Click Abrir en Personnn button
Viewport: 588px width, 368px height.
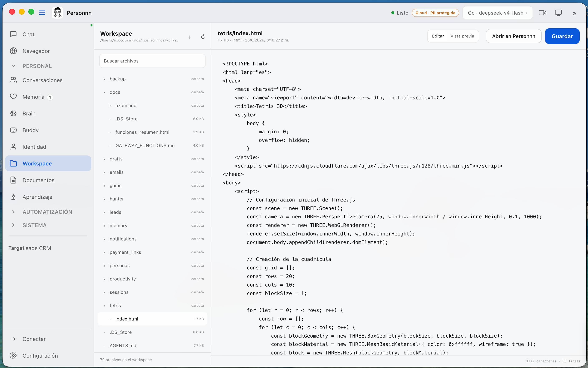coord(514,36)
